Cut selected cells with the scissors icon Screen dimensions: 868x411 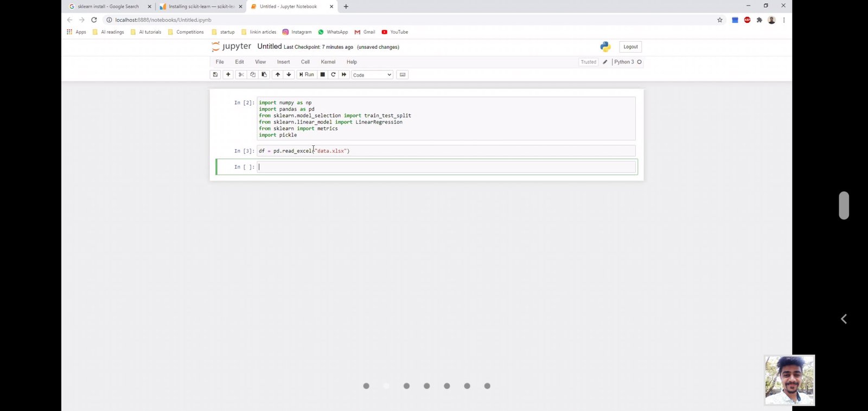coord(241,75)
